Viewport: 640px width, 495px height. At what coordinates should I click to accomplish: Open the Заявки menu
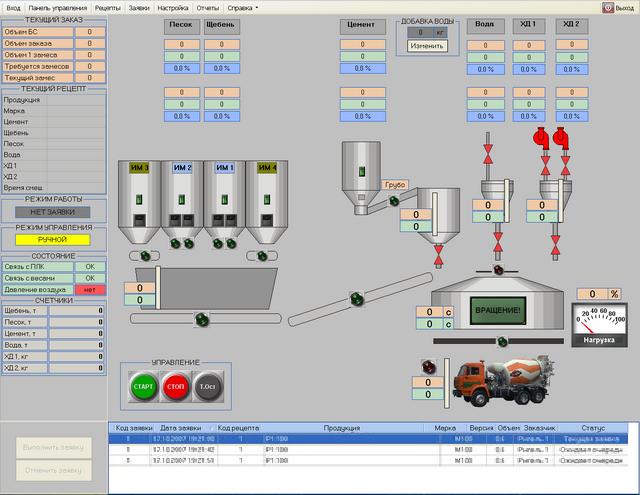pyautogui.click(x=140, y=7)
